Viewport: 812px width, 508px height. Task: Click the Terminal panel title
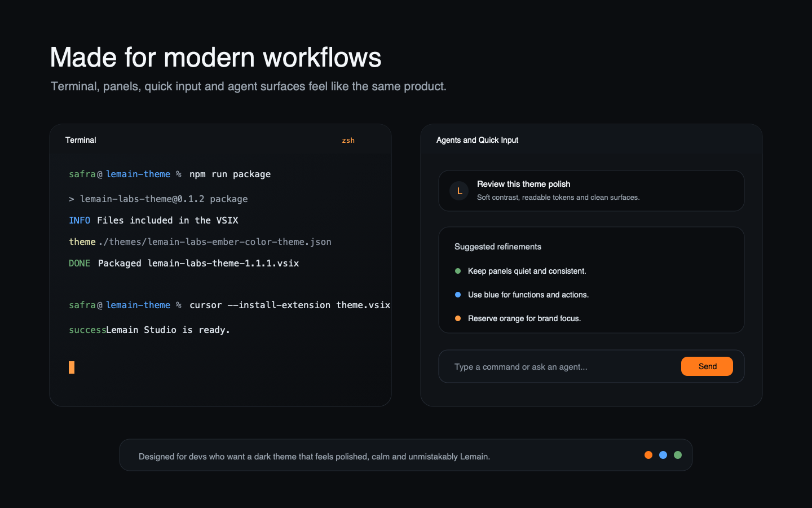tap(81, 140)
